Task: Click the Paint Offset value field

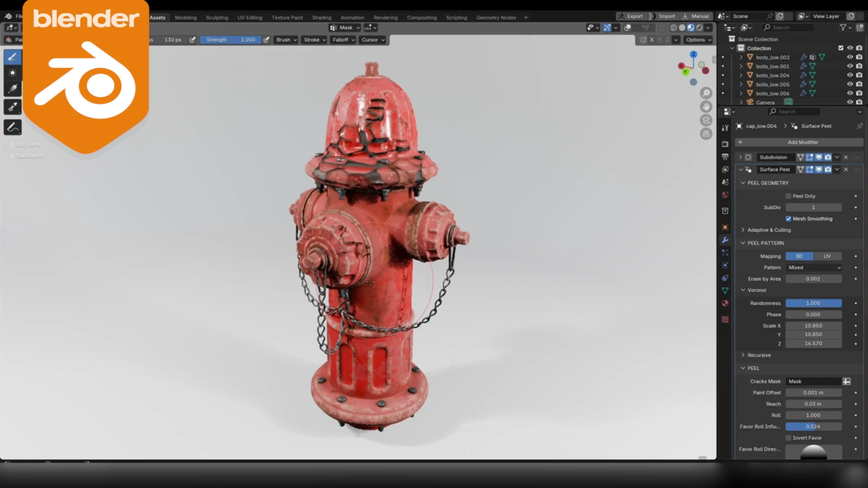Action: click(x=813, y=393)
